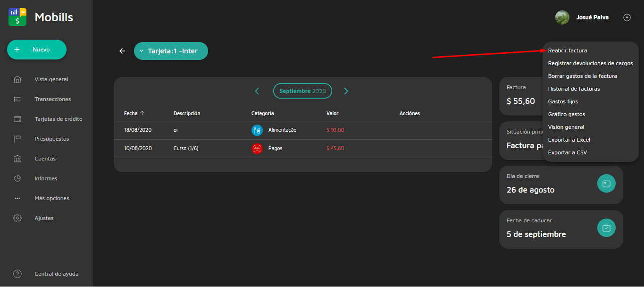Image resolution: width=644 pixels, height=287 pixels.
Task: Open Tarjetas de crédito card icon
Action: (17, 119)
